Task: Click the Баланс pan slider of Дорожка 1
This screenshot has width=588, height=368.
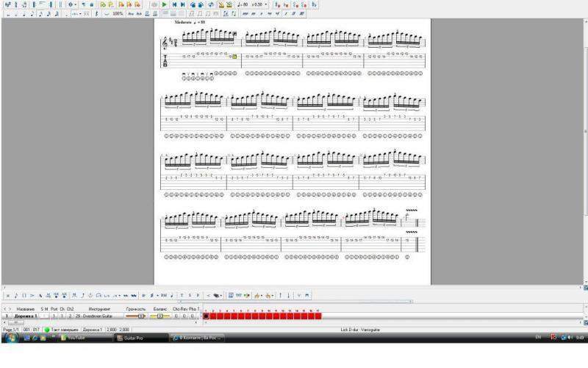Action: [x=160, y=316]
